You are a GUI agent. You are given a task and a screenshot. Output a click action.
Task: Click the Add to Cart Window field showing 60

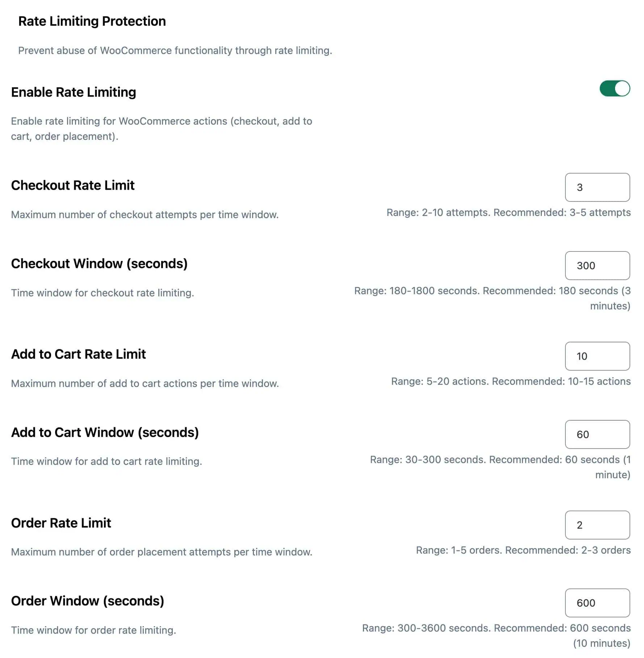[x=597, y=434]
